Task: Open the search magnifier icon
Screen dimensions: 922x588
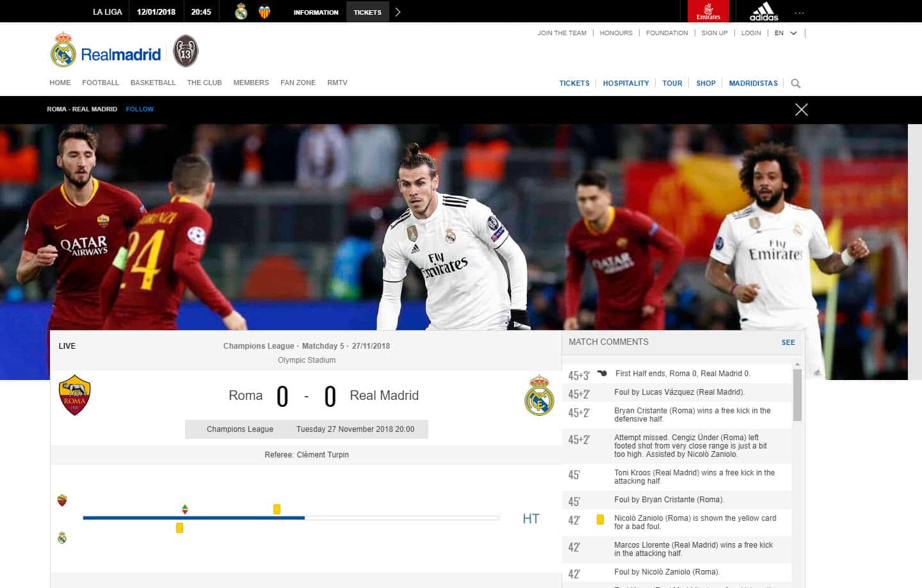Action: click(796, 83)
